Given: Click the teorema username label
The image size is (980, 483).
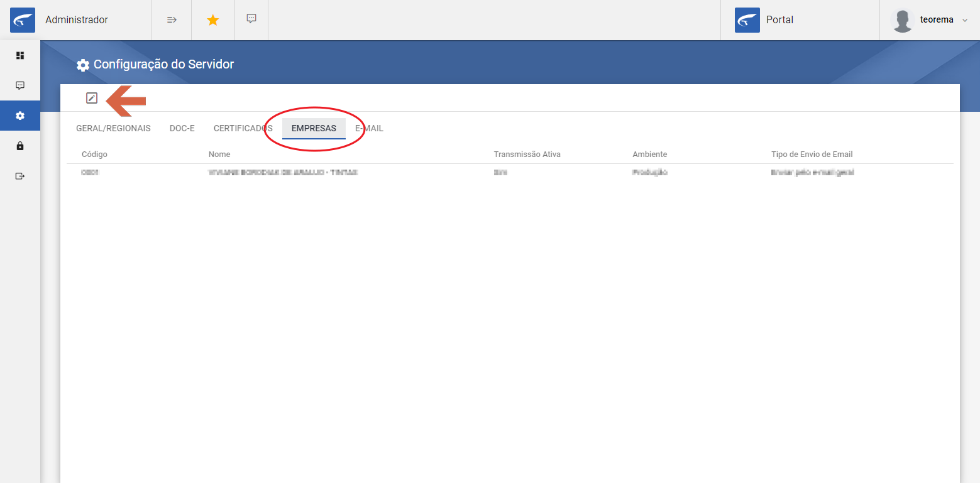Looking at the screenshot, I should (x=936, y=20).
